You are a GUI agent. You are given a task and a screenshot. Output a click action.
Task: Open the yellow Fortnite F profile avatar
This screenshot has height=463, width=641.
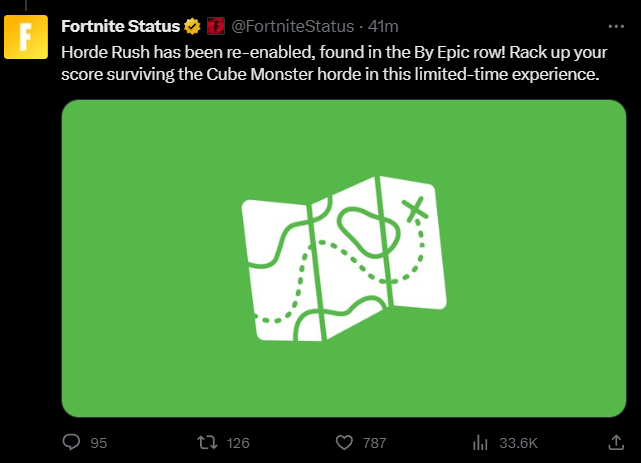click(26, 37)
